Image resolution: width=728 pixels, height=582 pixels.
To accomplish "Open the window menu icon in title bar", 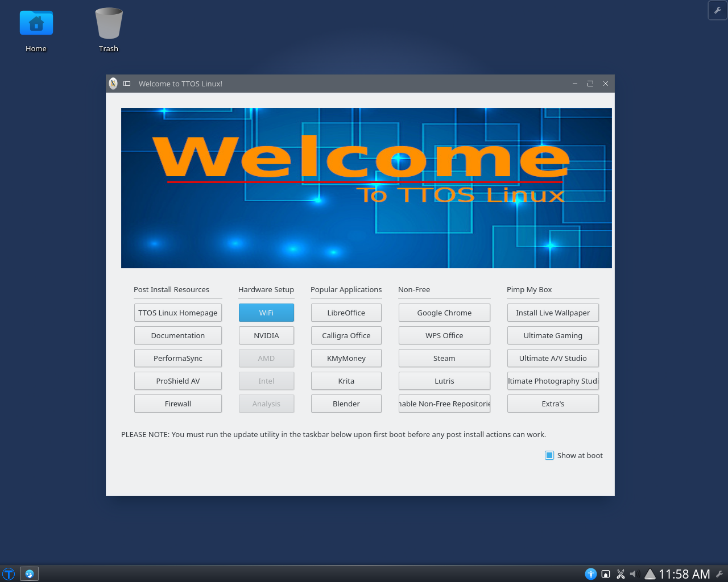I will 113,84.
